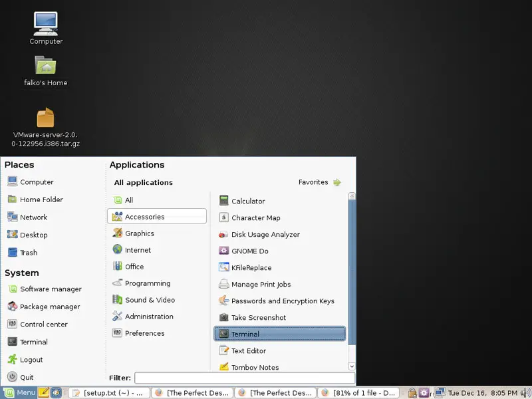Select the Administration category

157,317
